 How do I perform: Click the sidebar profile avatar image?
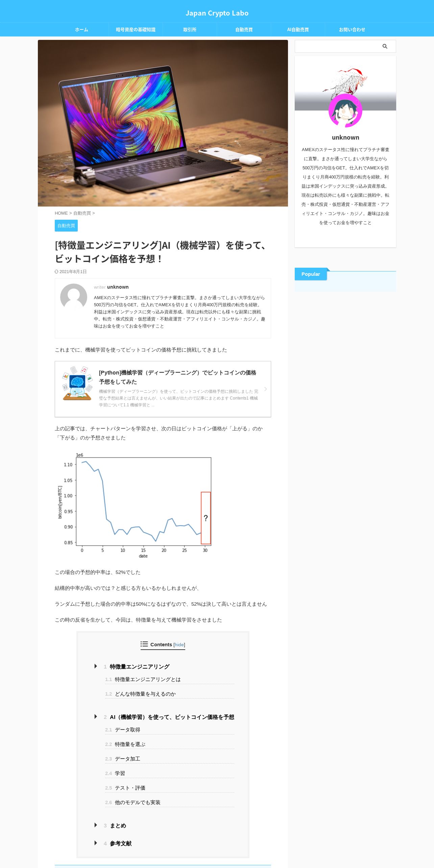pyautogui.click(x=345, y=111)
